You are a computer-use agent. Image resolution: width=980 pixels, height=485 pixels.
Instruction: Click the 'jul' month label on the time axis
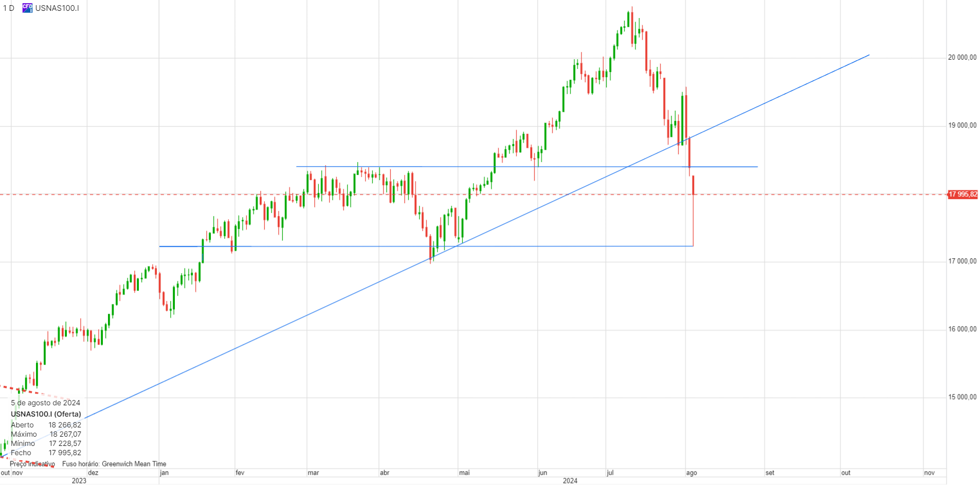(x=610, y=473)
